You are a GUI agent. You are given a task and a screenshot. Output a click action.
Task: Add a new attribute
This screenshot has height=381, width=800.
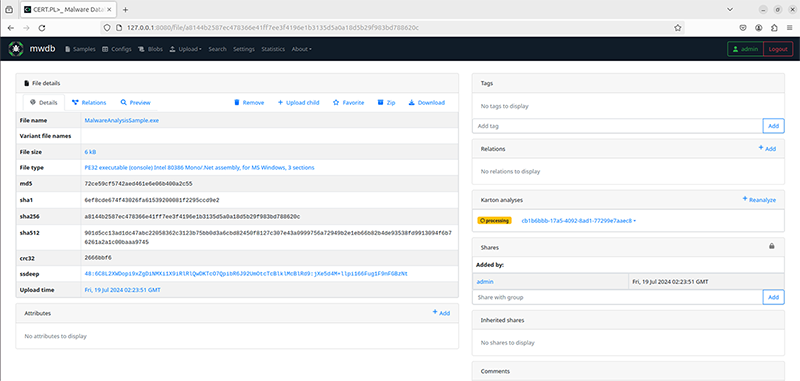coord(441,313)
